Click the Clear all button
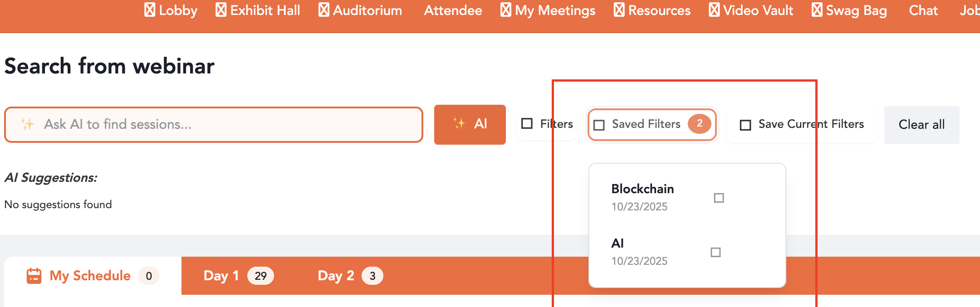The height and width of the screenshot is (307, 980). pyautogui.click(x=921, y=125)
